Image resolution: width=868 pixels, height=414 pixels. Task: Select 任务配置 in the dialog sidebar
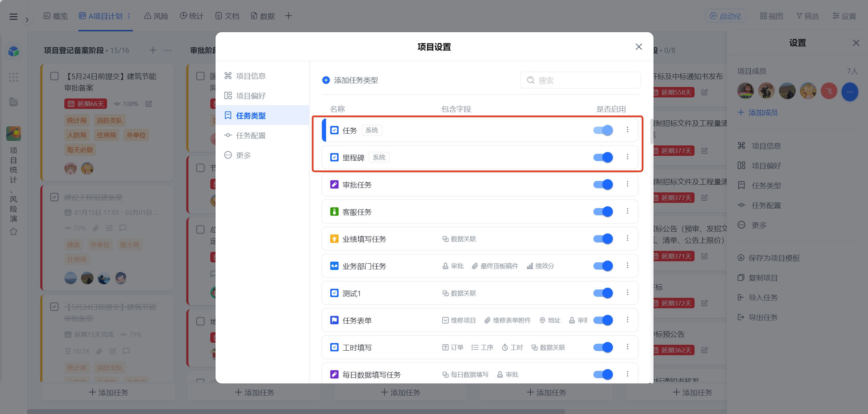[262, 135]
